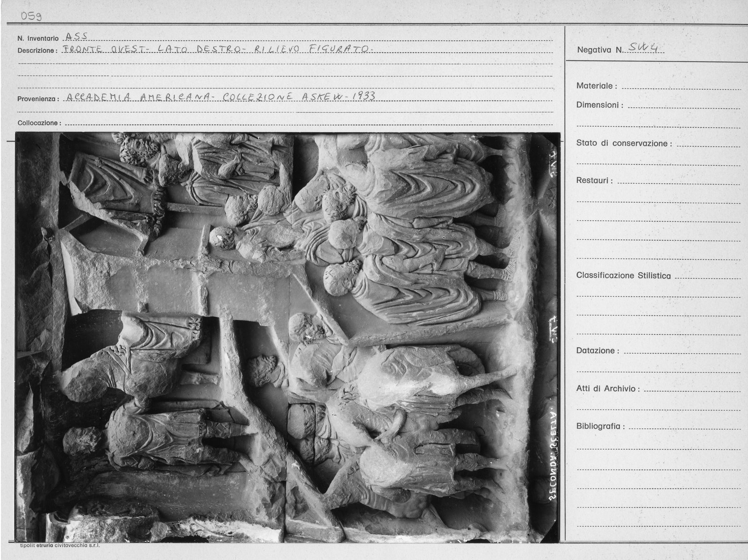Click the 'Stato di conservazione' label
Screen dimensions: 748x560
pos(624,144)
